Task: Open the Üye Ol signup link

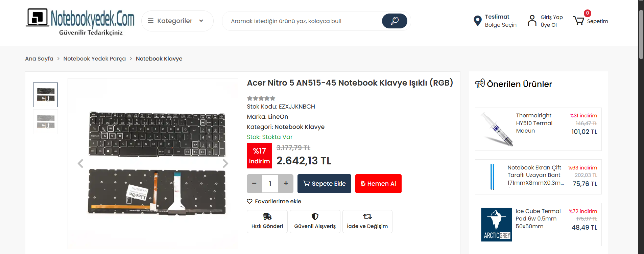Action: pyautogui.click(x=548, y=25)
